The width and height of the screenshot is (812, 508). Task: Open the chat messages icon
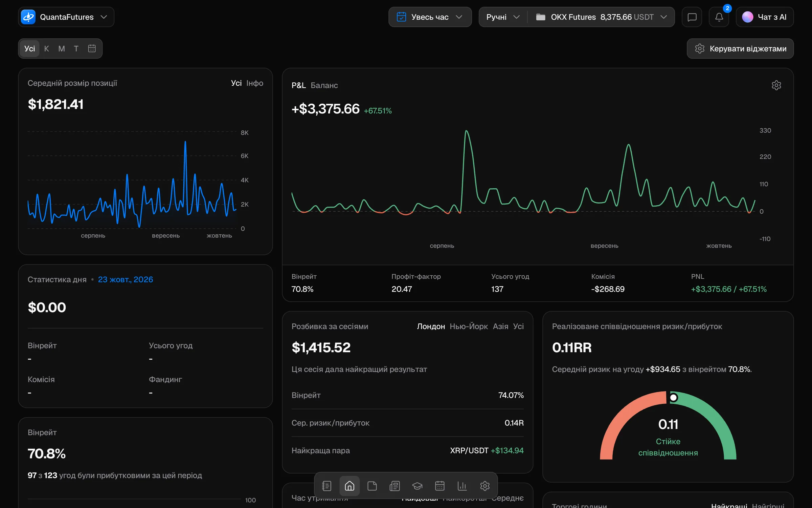click(x=692, y=17)
